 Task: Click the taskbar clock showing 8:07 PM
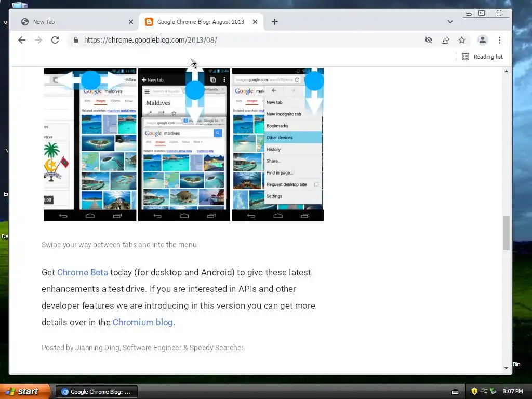513,392
